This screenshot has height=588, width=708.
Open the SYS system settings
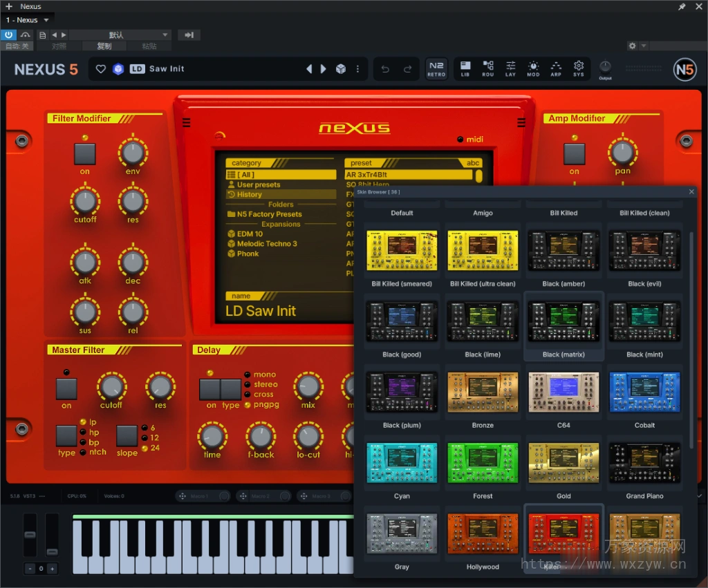click(x=579, y=68)
